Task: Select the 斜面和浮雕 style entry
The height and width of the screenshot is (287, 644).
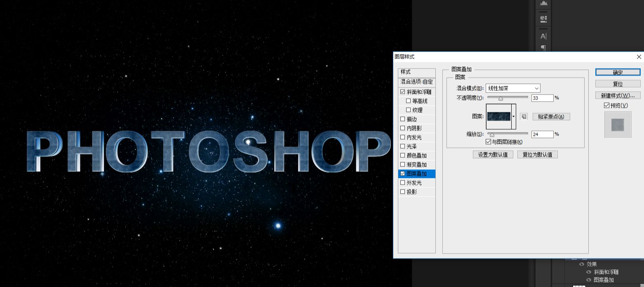Action: (x=419, y=92)
